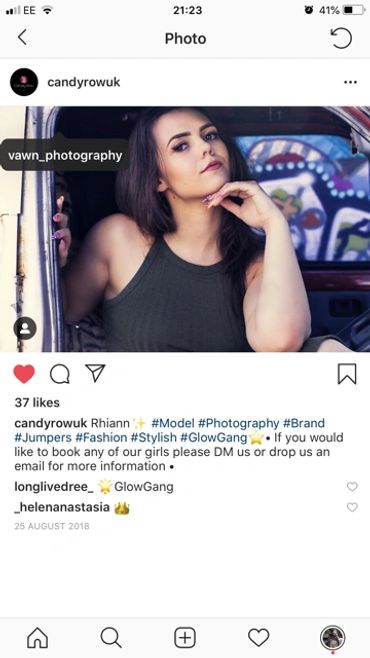Toggle tagged people icon on the photo
Image resolution: width=370 pixels, height=658 pixels.
point(25,328)
